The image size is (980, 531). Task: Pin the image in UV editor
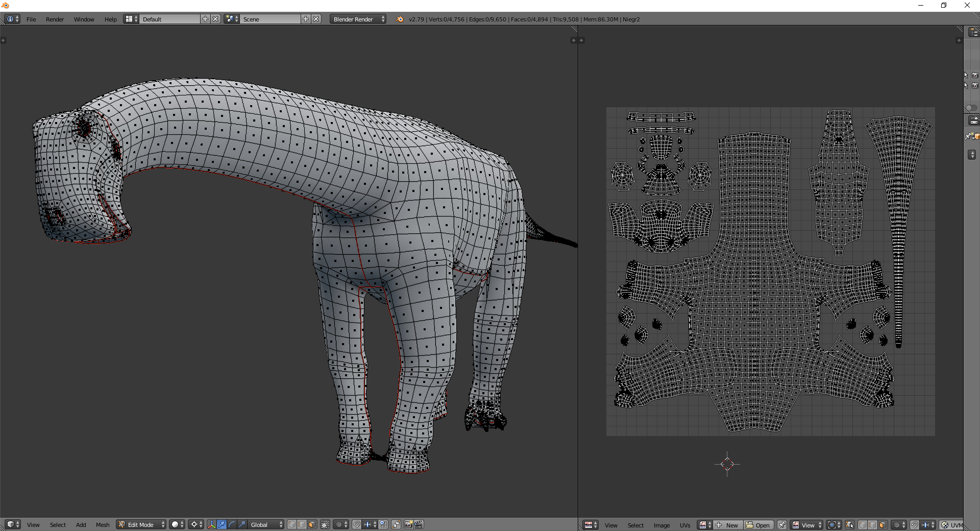pos(781,525)
